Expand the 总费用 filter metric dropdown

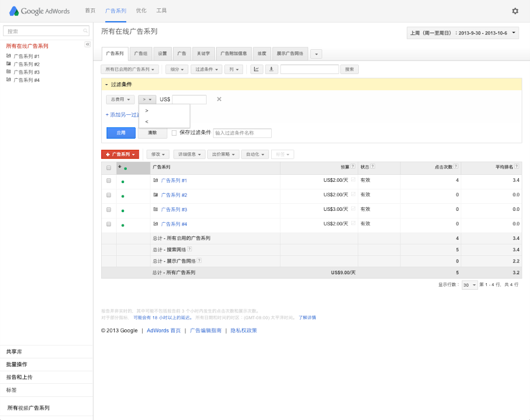[120, 100]
